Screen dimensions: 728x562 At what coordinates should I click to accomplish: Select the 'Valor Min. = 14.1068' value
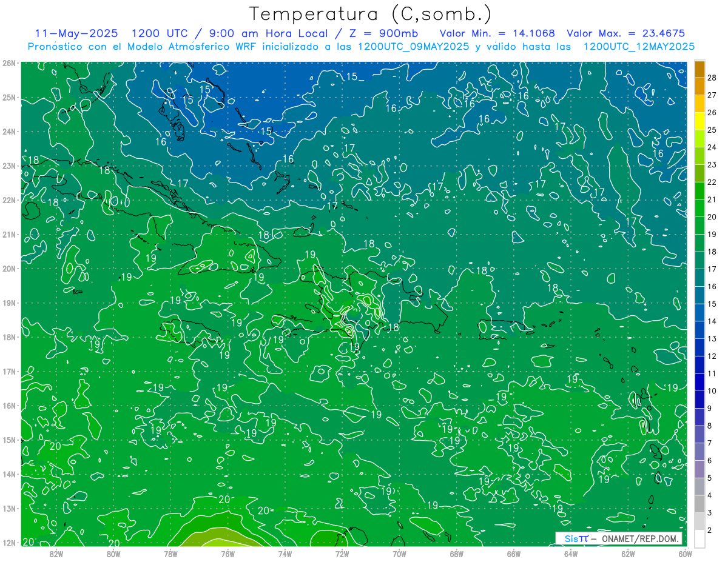(497, 33)
